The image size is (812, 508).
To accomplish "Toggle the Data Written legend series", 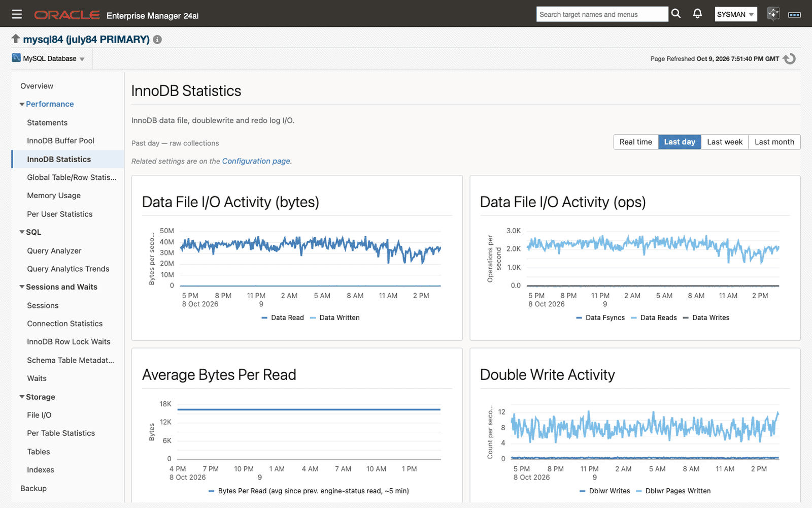I will tap(335, 317).
